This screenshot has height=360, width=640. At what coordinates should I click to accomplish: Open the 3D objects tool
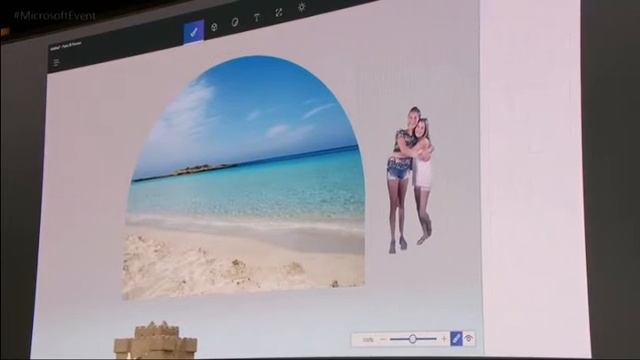(214, 27)
